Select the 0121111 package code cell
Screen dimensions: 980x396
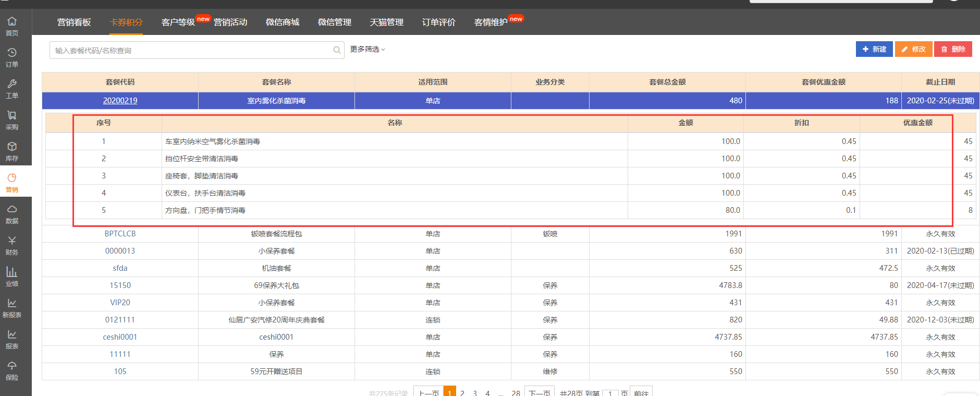click(120, 320)
